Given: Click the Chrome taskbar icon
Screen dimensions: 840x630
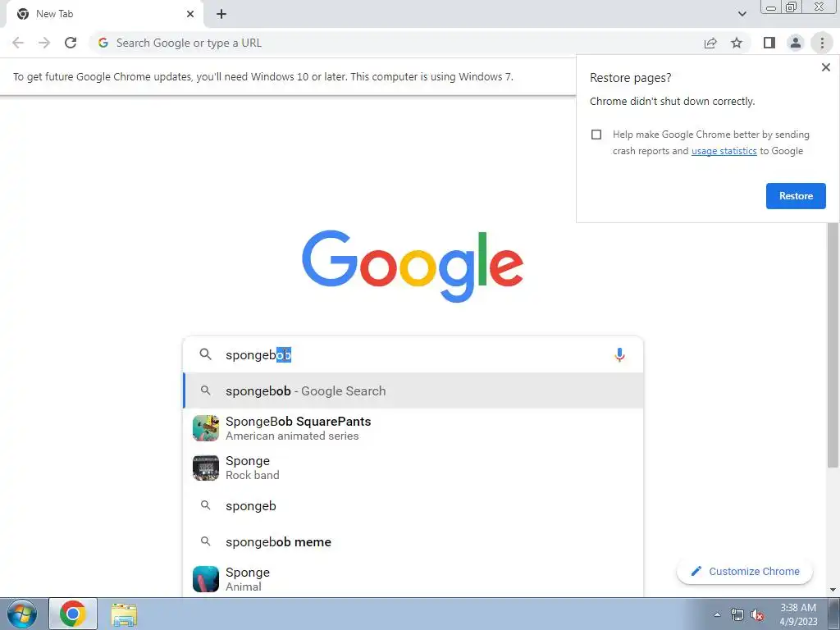Looking at the screenshot, I should click(73, 614).
